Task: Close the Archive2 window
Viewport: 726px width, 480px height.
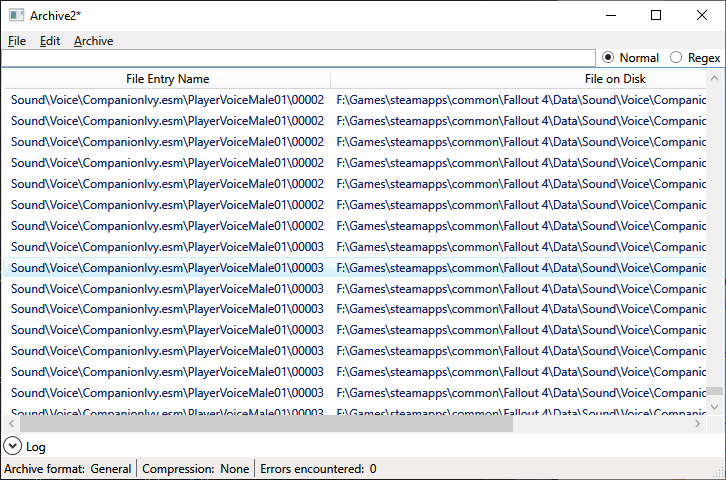Action: click(702, 15)
